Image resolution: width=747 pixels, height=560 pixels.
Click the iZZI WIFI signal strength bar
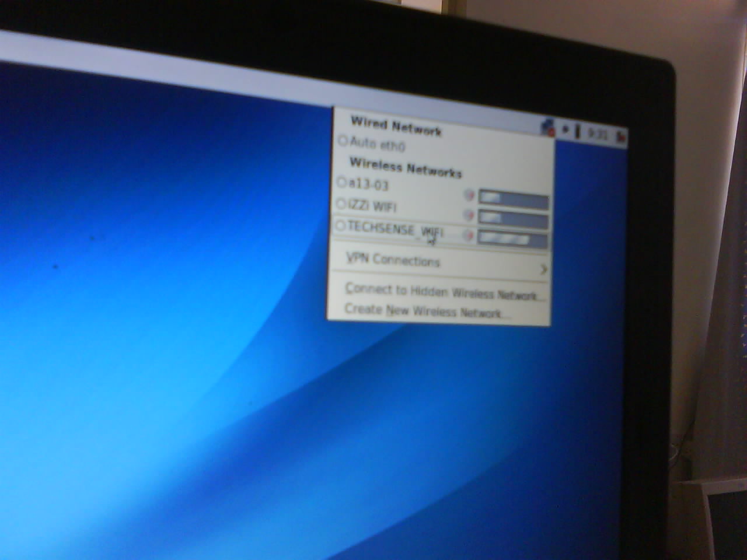513,219
